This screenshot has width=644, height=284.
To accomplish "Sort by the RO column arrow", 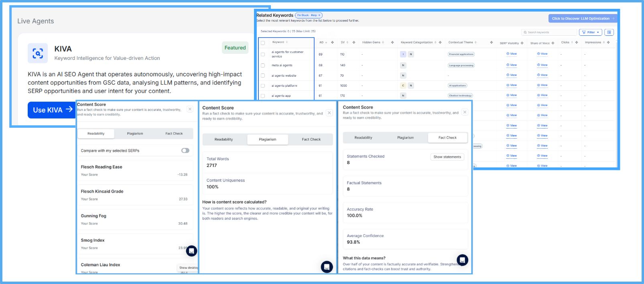I will pos(326,42).
